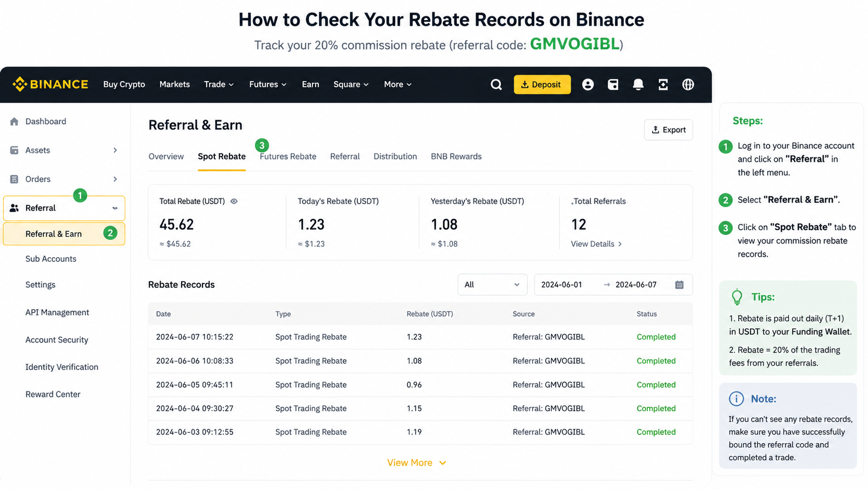
Task: Open the user profile icon
Action: pos(588,84)
